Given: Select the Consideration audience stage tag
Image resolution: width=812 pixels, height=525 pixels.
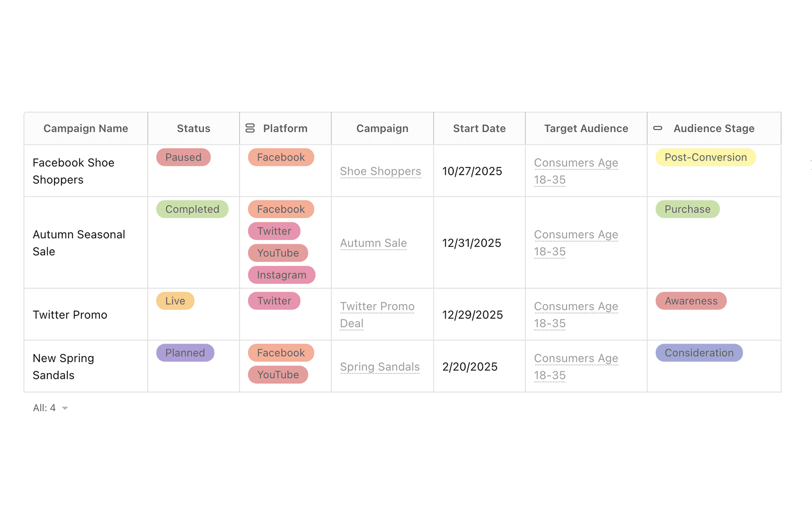Looking at the screenshot, I should coord(698,353).
